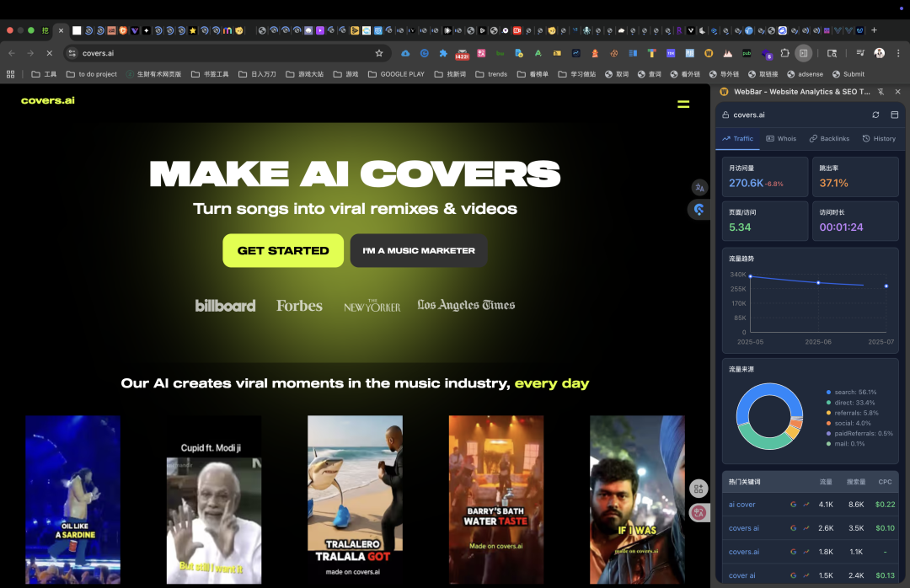Click the Forbes logo

[x=299, y=305]
